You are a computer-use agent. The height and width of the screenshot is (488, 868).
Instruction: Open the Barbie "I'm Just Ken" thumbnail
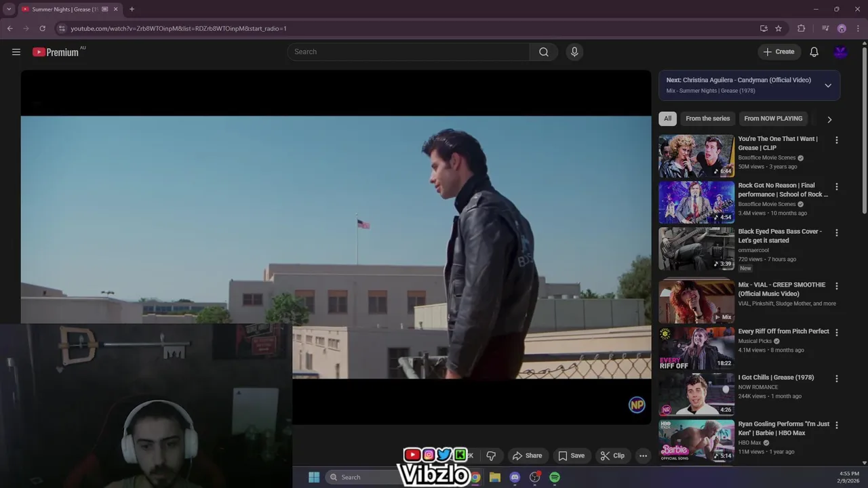(696, 441)
